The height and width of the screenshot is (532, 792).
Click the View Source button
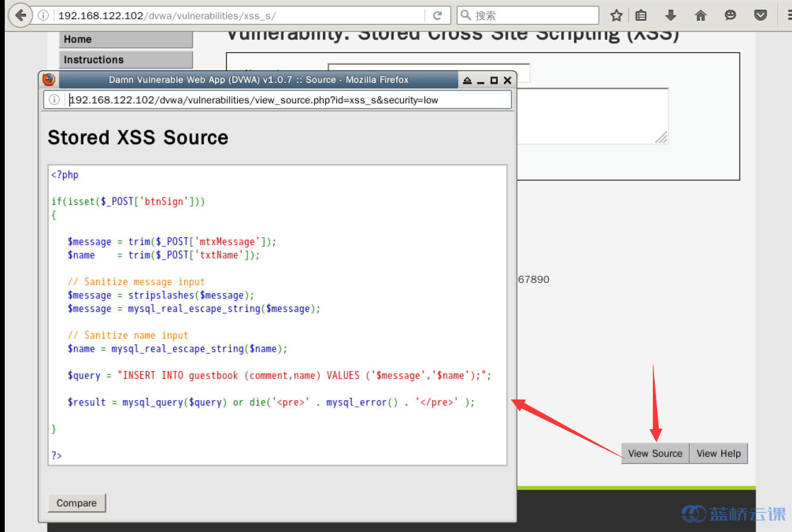655,454
